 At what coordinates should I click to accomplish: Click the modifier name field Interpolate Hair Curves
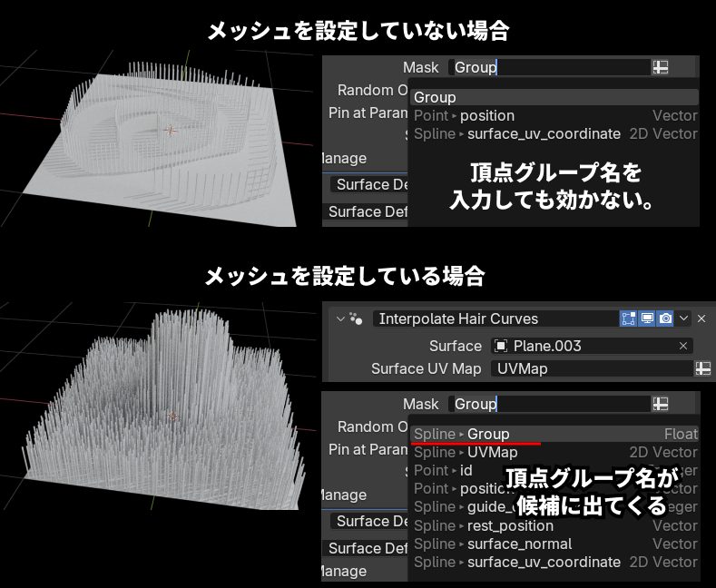click(495, 318)
